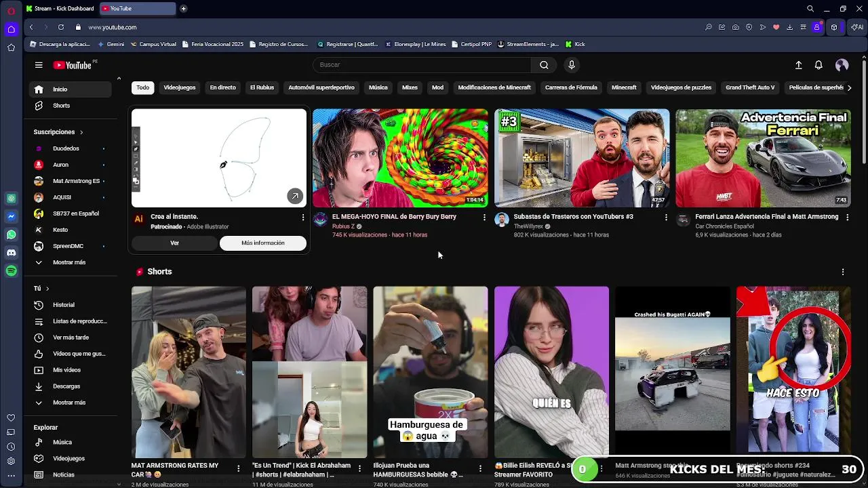The image size is (868, 488).
Task: Open the YouTube account avatar menu
Action: [x=842, y=65]
